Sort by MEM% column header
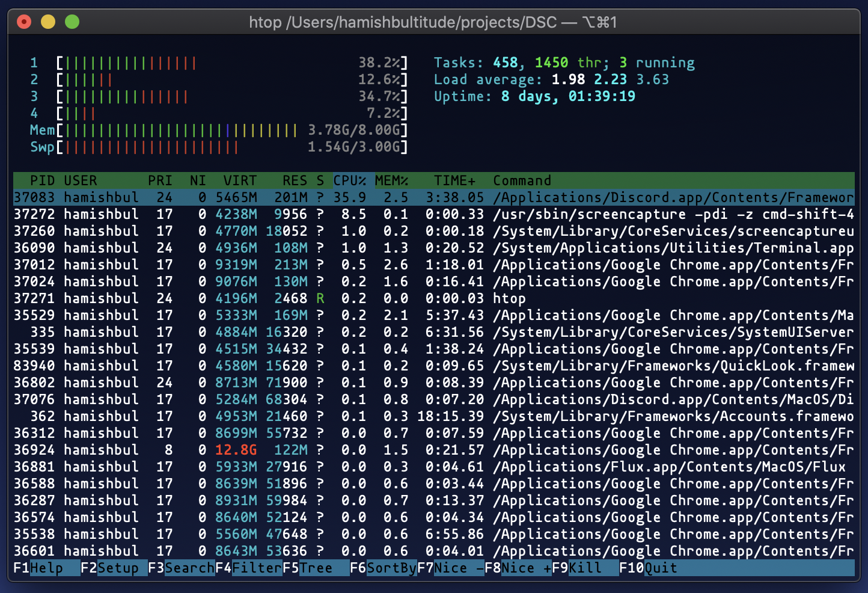Image resolution: width=868 pixels, height=593 pixels. [391, 180]
